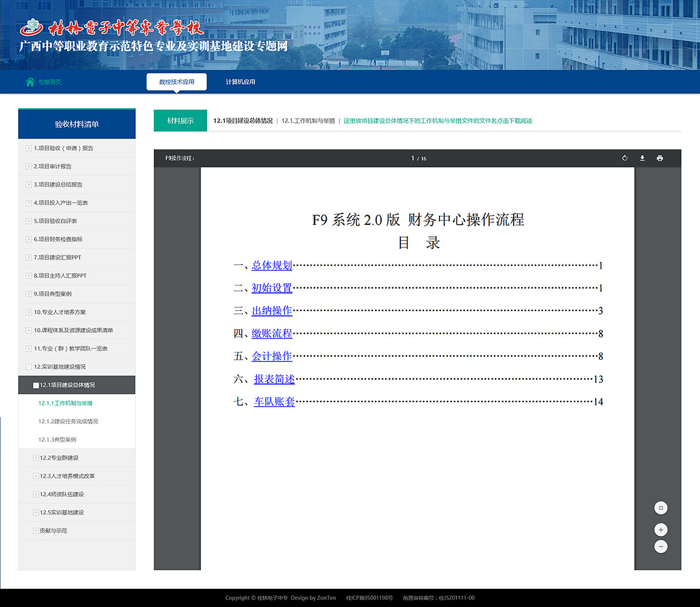Click the home icon beside 专题首页
The image size is (700, 607).
30,82
